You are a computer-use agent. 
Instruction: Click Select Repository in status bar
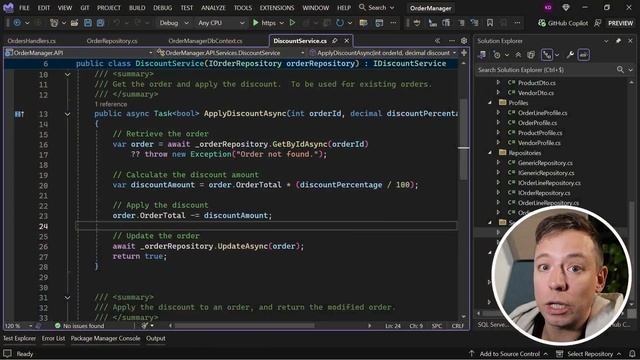[589, 353]
